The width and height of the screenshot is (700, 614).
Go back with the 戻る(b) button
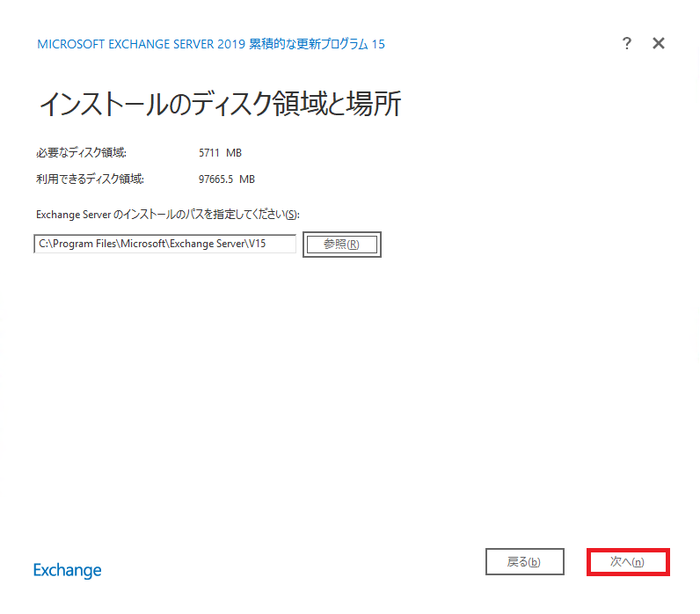(524, 562)
